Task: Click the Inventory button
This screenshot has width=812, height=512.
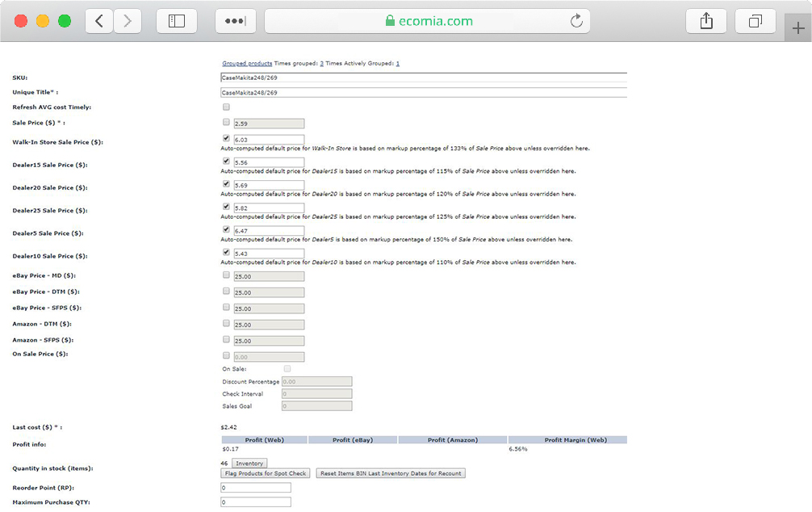Action: click(x=249, y=464)
